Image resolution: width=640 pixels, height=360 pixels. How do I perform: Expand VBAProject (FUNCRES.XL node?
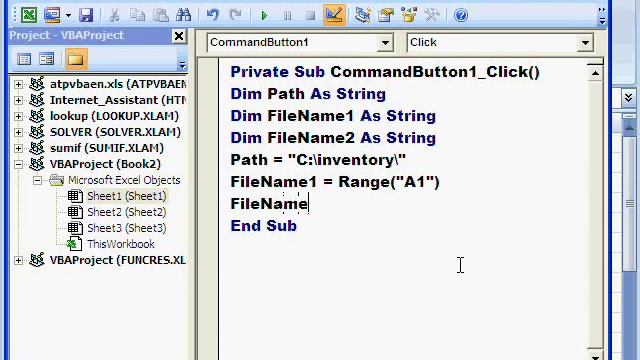point(18,260)
